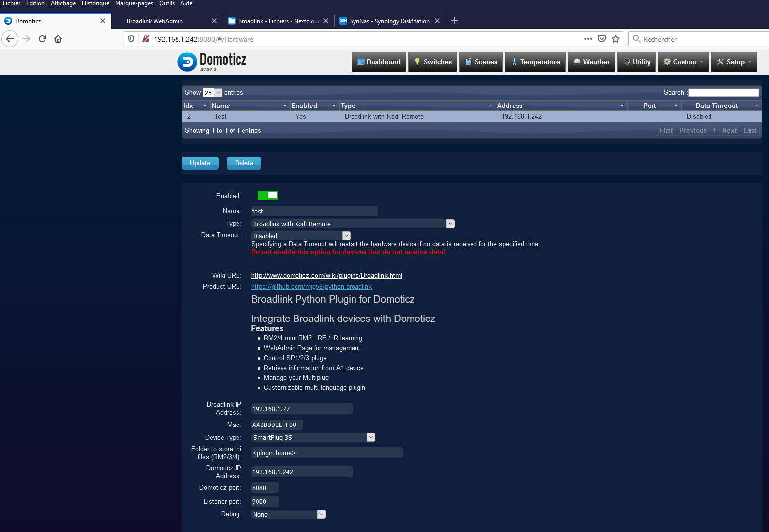Screen dimensions: 769x532
Task: Click the tracking protection shield icon
Action: (x=131, y=39)
